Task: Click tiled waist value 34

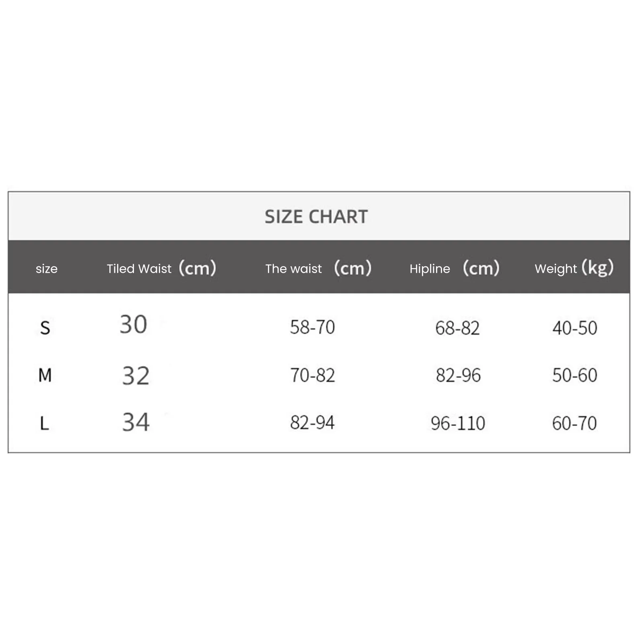Action: click(x=136, y=422)
